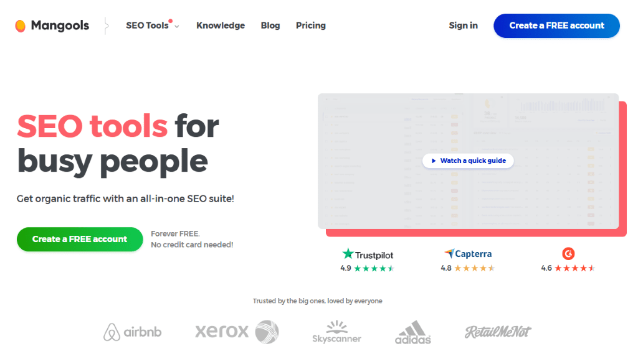The image size is (638, 364).
Task: Click the red G2 logo icon
Action: [x=568, y=254]
